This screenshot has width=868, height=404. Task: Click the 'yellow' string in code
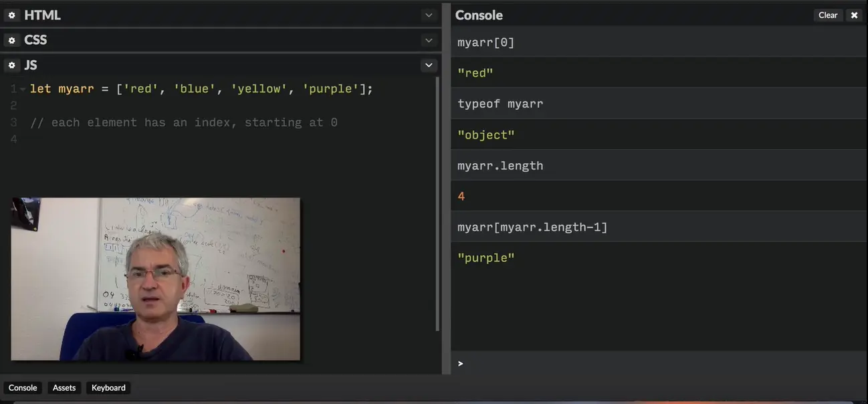[x=259, y=88]
